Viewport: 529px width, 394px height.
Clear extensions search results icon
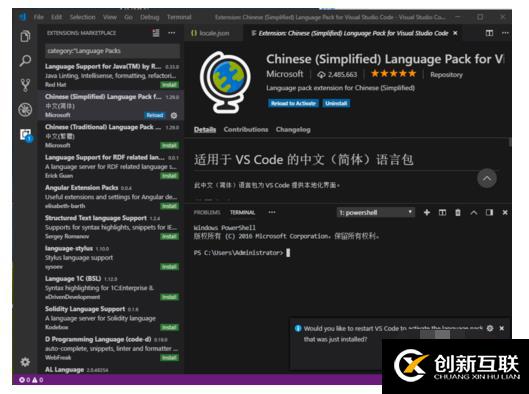pos(156,33)
